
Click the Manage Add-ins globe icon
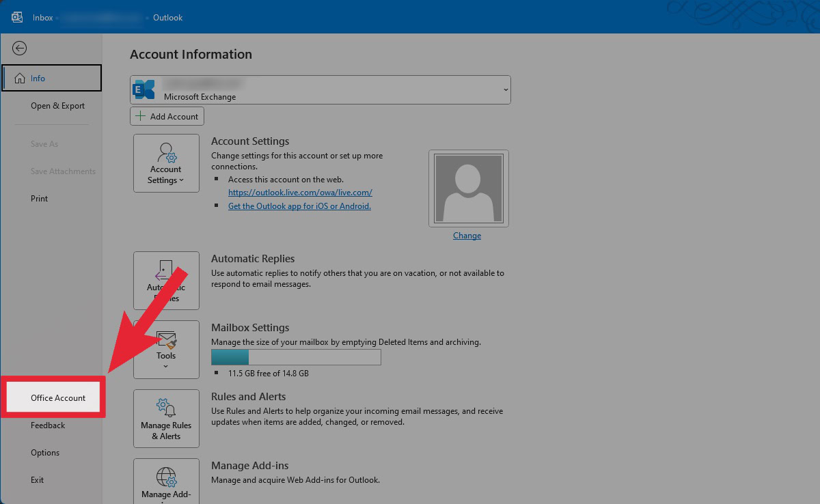(166, 477)
